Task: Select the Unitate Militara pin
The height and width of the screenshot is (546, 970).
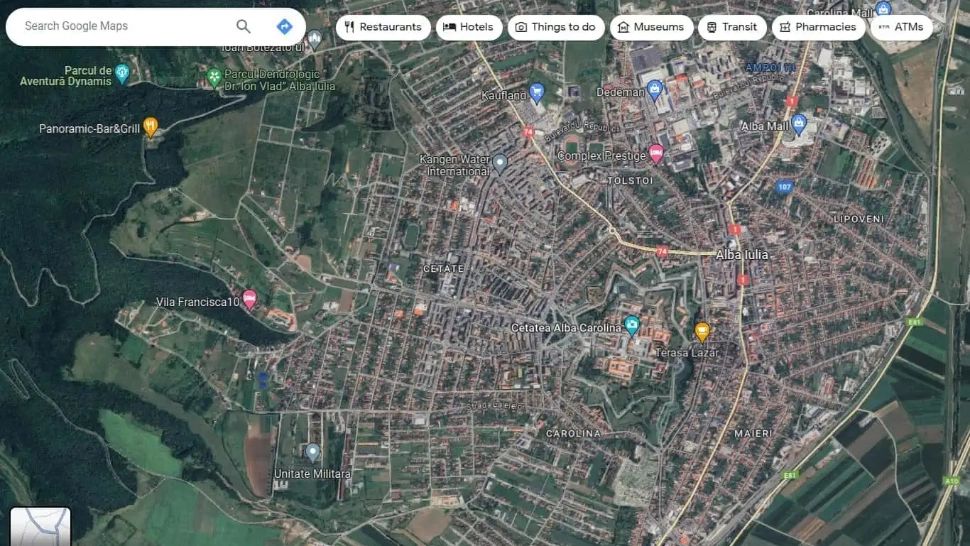Action: pos(313,453)
